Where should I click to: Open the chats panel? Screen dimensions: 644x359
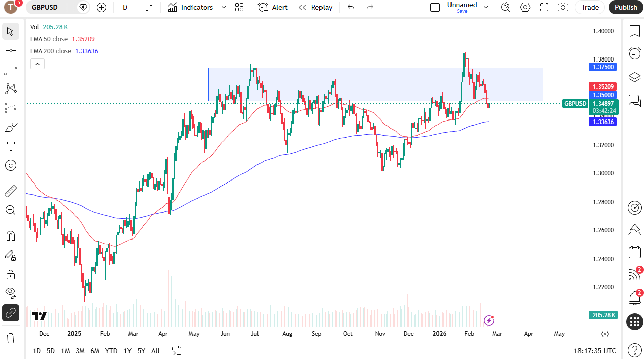tap(635, 100)
